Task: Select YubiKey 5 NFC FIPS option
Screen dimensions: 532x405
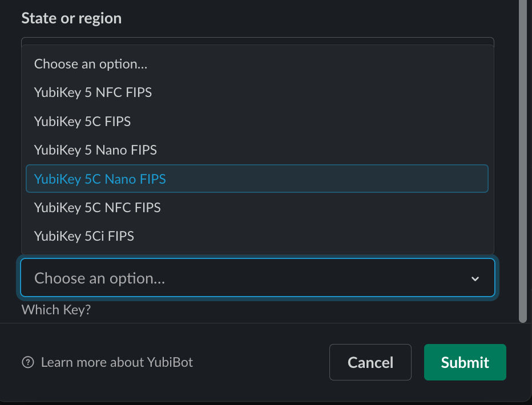Action: [93, 92]
